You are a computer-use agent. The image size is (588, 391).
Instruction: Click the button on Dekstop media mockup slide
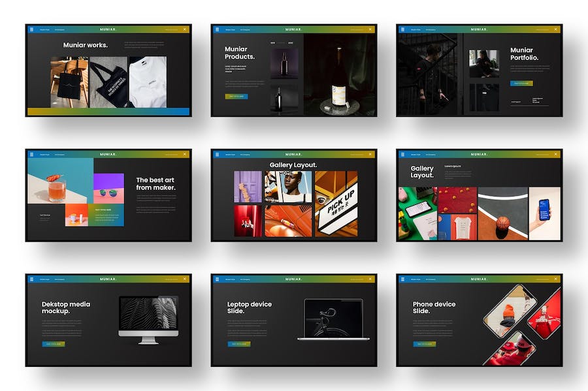coord(54,343)
